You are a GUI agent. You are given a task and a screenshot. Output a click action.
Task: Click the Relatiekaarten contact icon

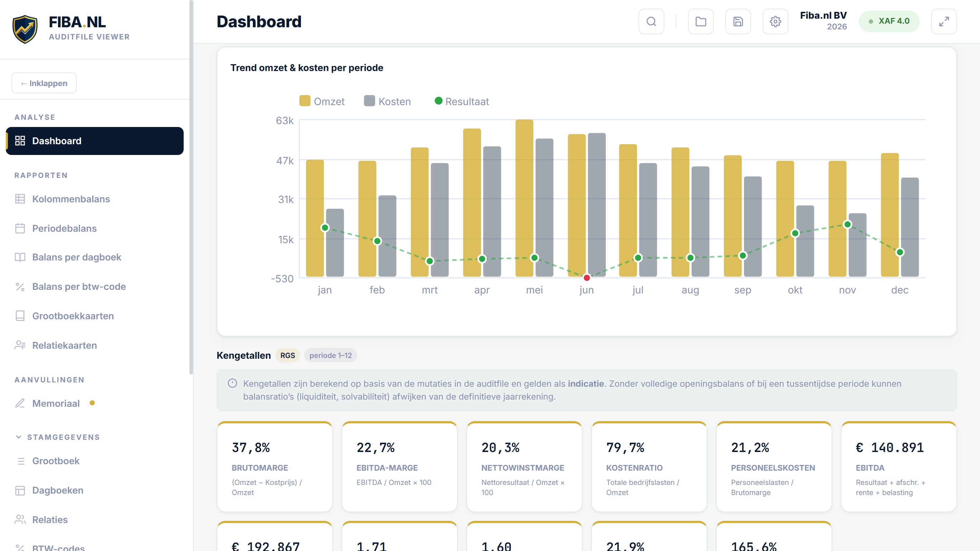tap(20, 345)
